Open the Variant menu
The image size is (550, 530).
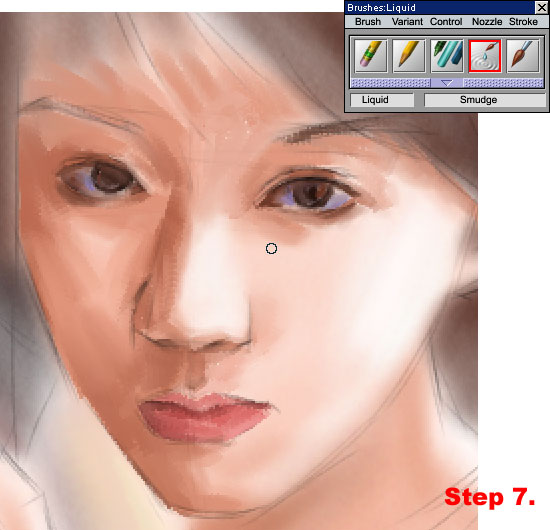407,22
